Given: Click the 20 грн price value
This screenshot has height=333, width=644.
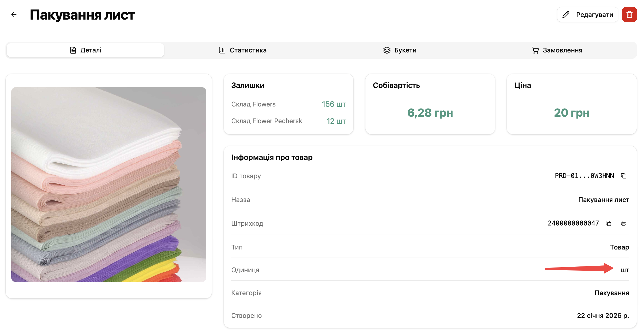Looking at the screenshot, I should 572,113.
